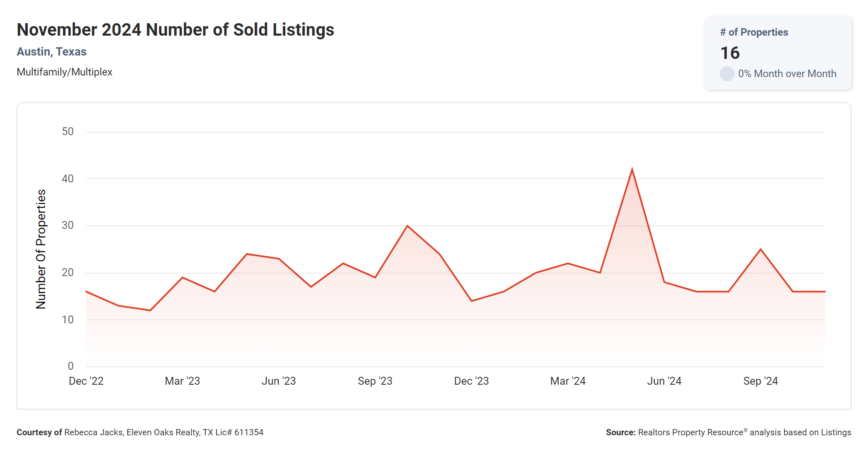Screen dimensions: 868x456
Task: Click the 50 tick label on y-axis
Action: click(68, 132)
